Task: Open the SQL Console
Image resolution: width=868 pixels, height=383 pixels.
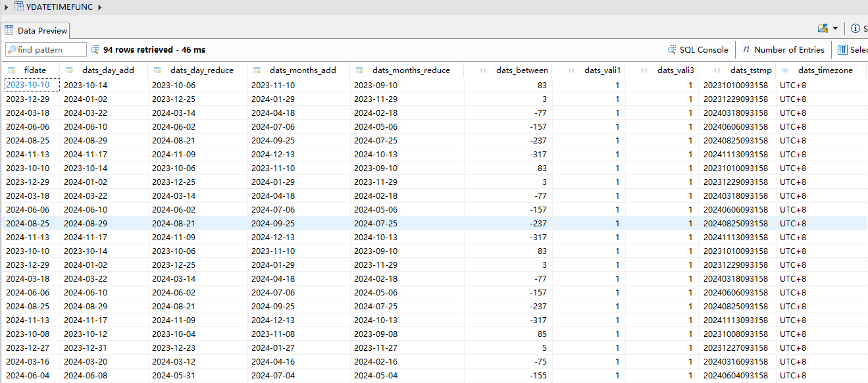Action: click(x=698, y=49)
